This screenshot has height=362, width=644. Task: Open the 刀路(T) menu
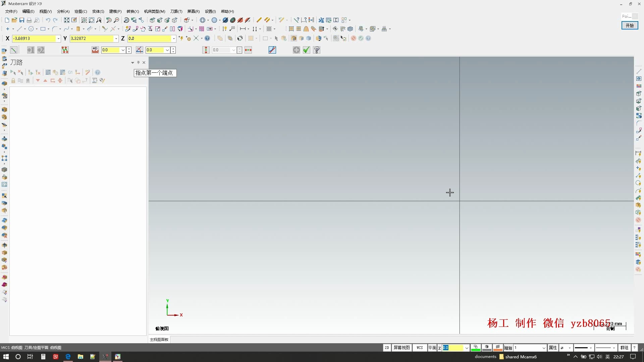click(176, 11)
